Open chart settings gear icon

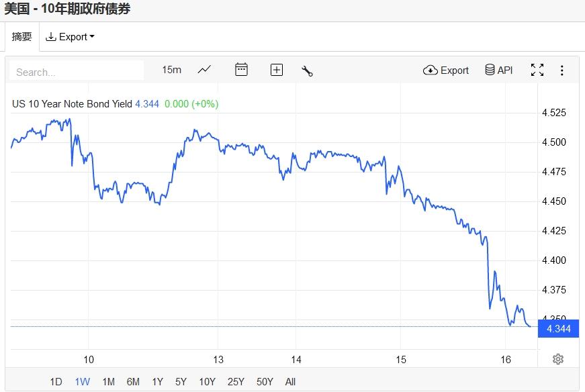[x=557, y=359]
